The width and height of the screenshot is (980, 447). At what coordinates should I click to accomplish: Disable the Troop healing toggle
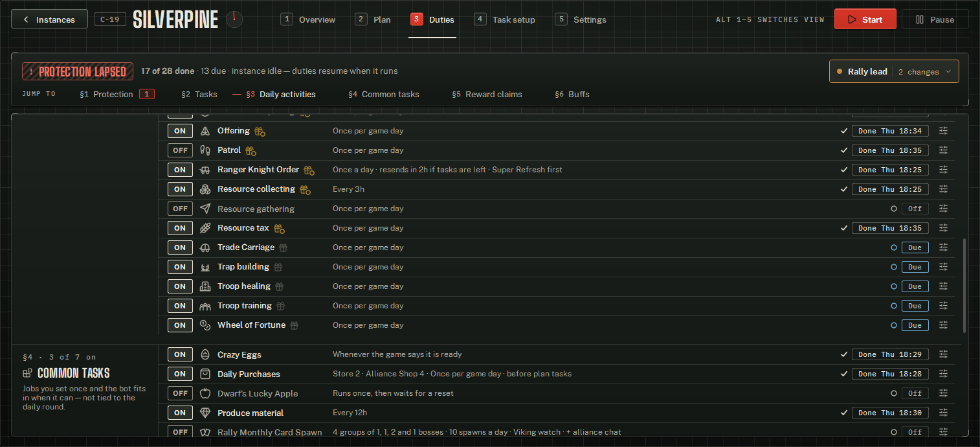pos(180,286)
